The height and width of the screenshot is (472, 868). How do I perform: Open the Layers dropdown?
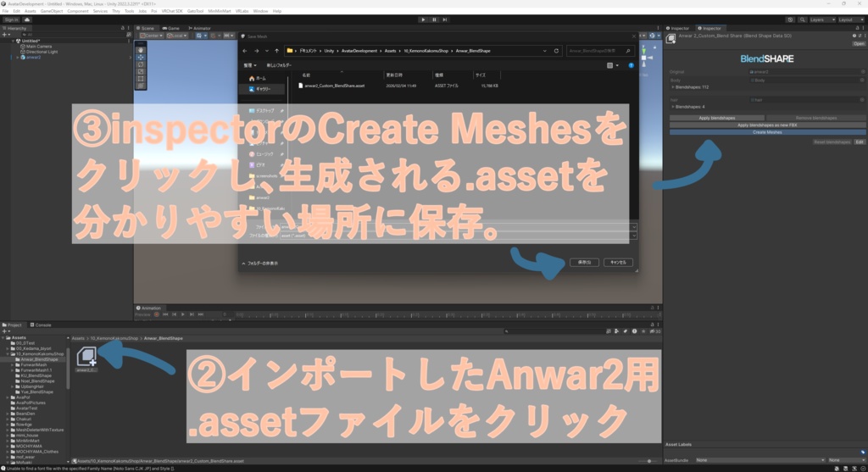coord(822,19)
